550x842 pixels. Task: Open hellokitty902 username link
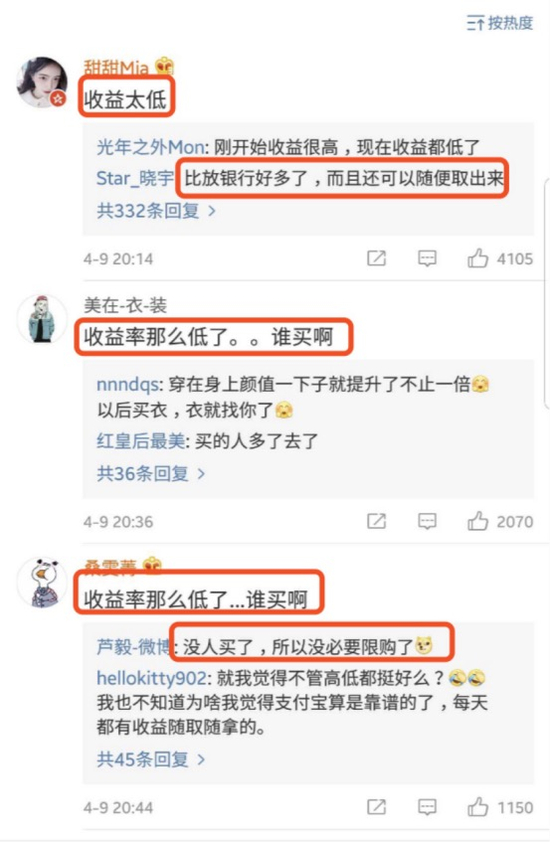[x=151, y=678]
